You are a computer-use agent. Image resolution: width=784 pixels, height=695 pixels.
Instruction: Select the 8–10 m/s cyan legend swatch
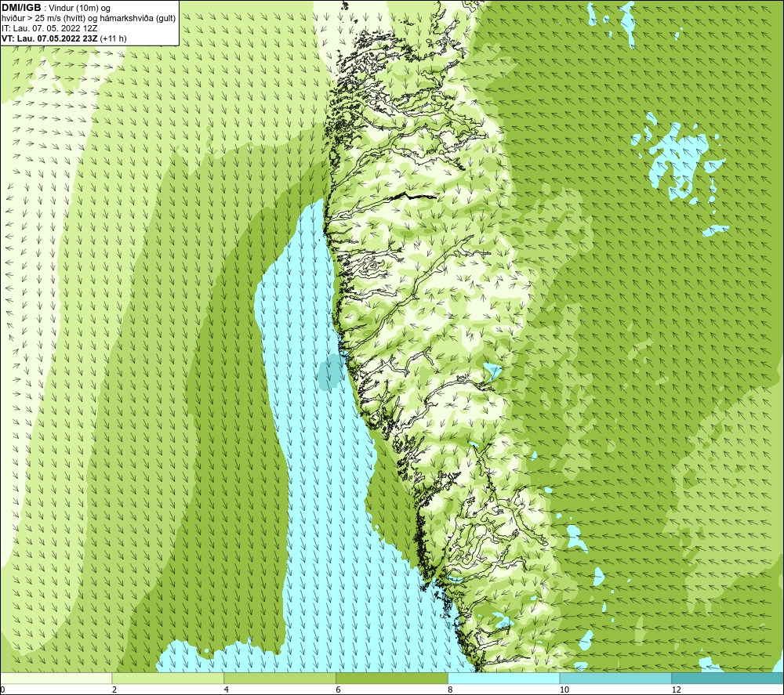coord(504,678)
